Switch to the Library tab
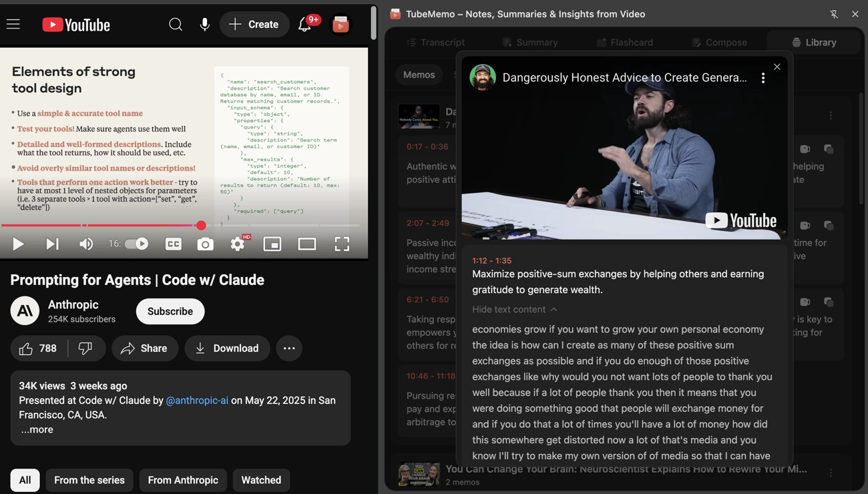 coord(814,43)
